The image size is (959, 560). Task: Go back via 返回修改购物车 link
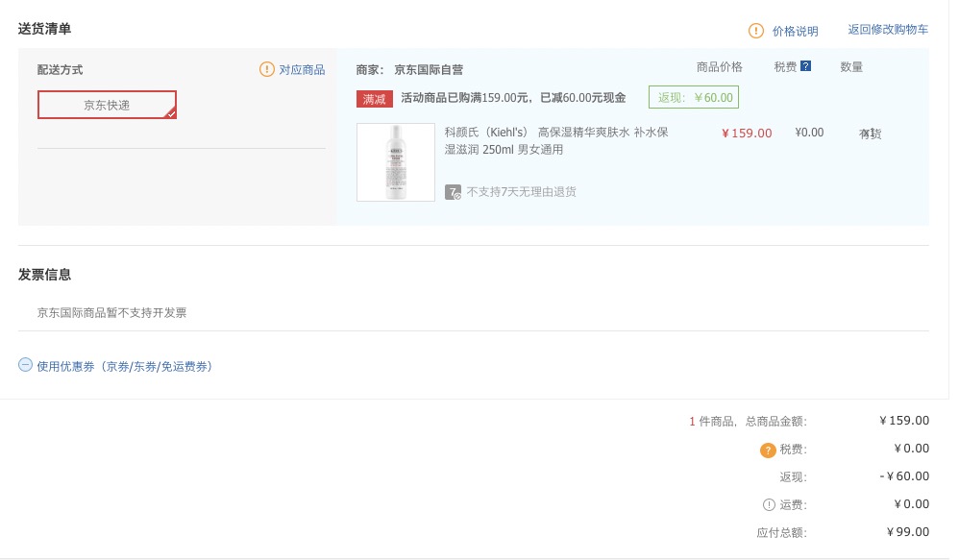[x=888, y=30]
